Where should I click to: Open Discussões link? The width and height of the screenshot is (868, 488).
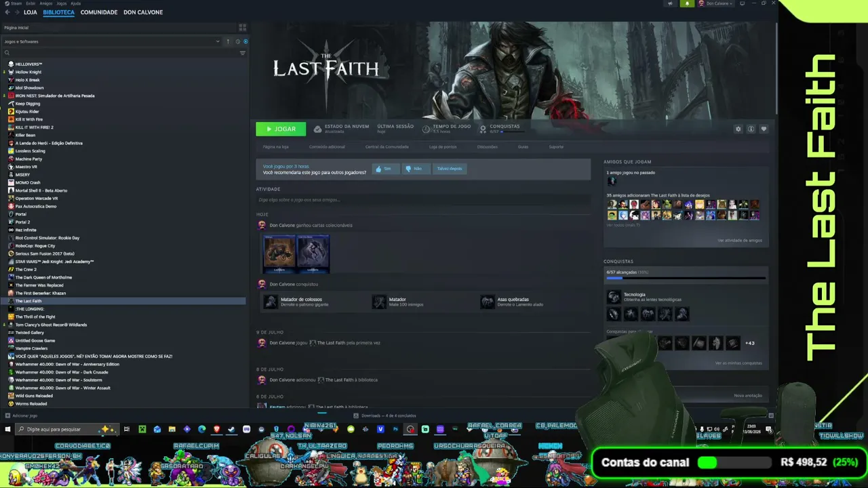click(487, 146)
